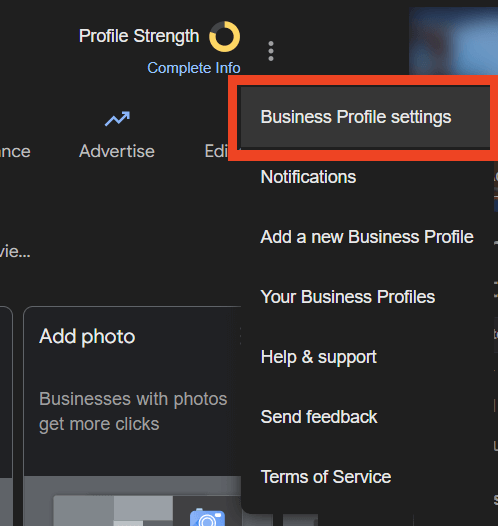Click the 'Businesses with photos' description text
Screen dimensions: 498x526
(x=133, y=411)
